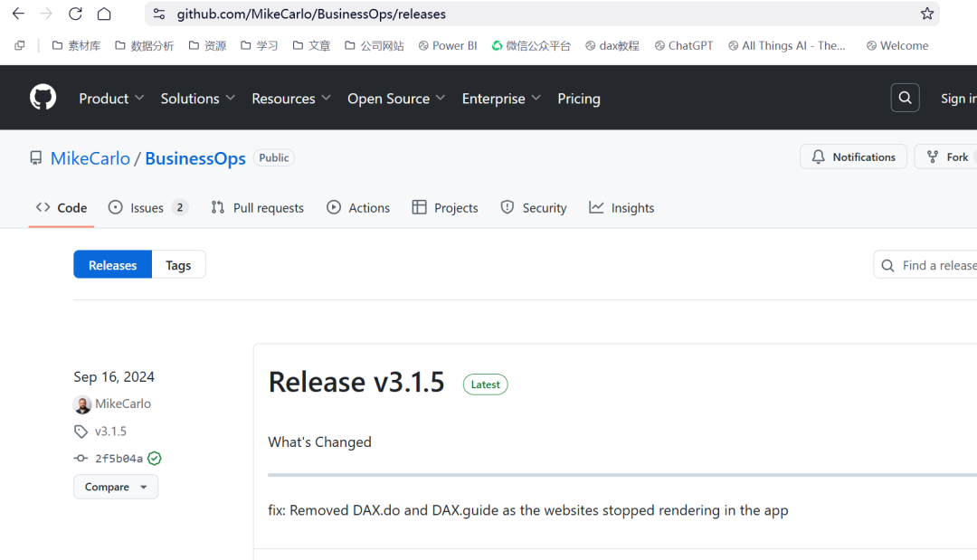Open MikeCarlo author link under release date
The image size is (977, 560).
click(x=123, y=403)
